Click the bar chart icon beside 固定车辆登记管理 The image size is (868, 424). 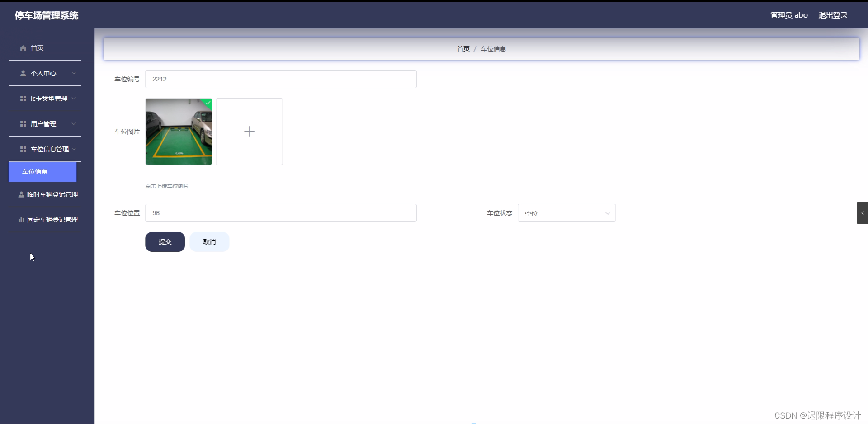pos(21,220)
